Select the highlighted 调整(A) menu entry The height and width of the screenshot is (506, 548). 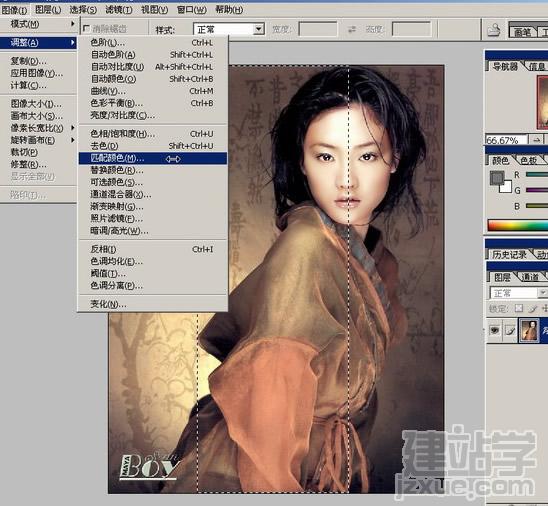point(38,43)
